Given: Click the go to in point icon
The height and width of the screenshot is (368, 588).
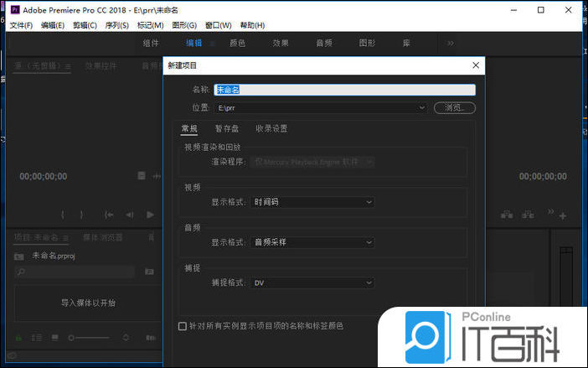Looking at the screenshot, I should pos(109,215).
